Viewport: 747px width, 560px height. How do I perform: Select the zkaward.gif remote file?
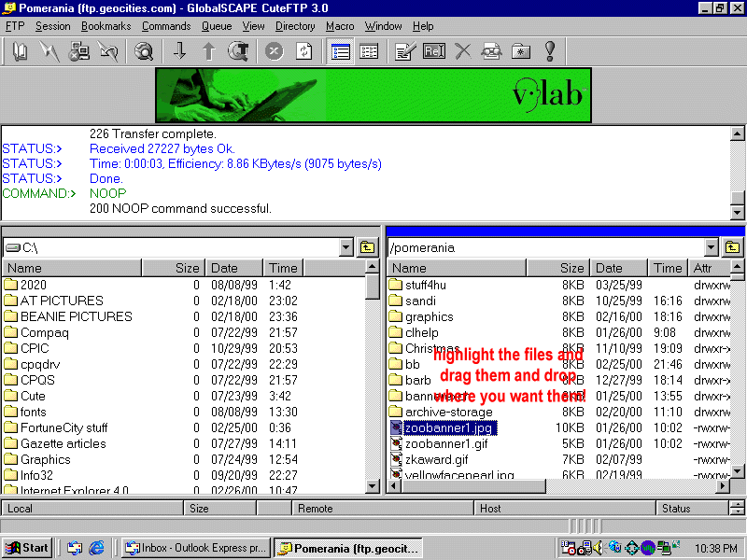coord(436,459)
